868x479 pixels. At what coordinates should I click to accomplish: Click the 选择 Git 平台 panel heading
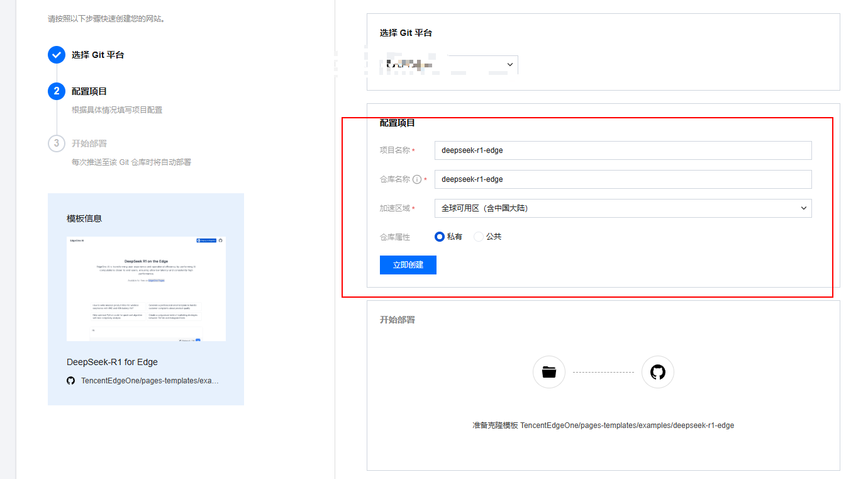(x=406, y=33)
